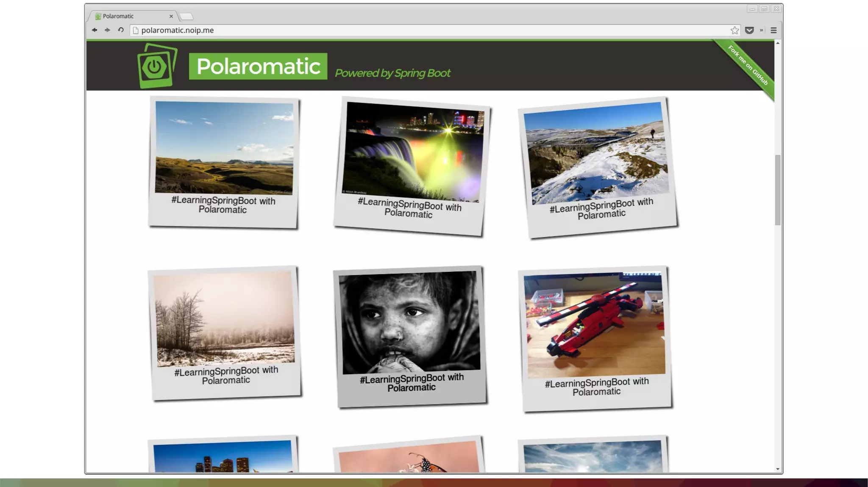Click the Polaromatic title banner
Image resolution: width=868 pixels, height=487 pixels.
pos(258,66)
